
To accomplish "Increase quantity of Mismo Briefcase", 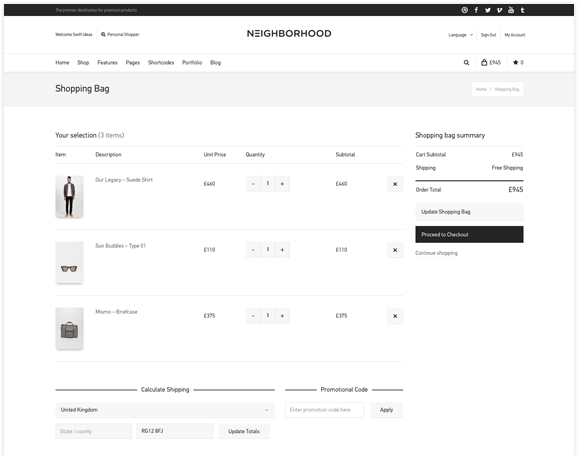I will [282, 316].
